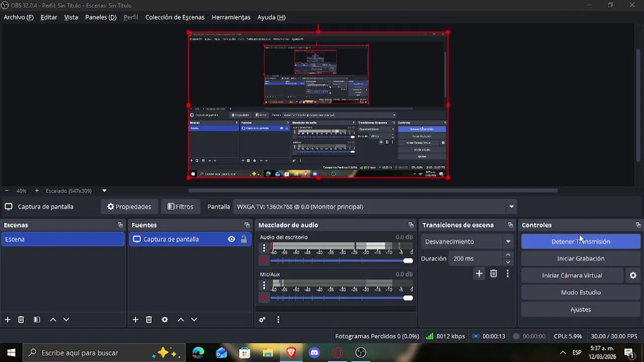Open Pantalla monitor selection dropdown
644x362 pixels.
[375, 207]
